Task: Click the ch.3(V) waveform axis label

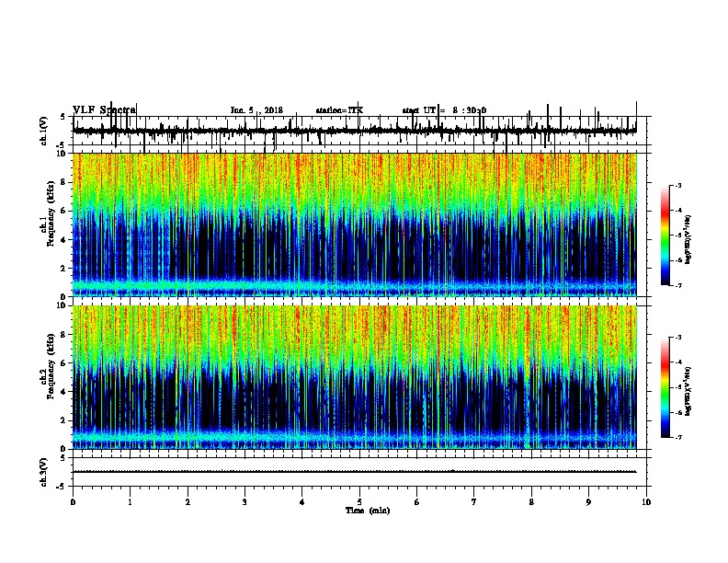Action: click(44, 472)
